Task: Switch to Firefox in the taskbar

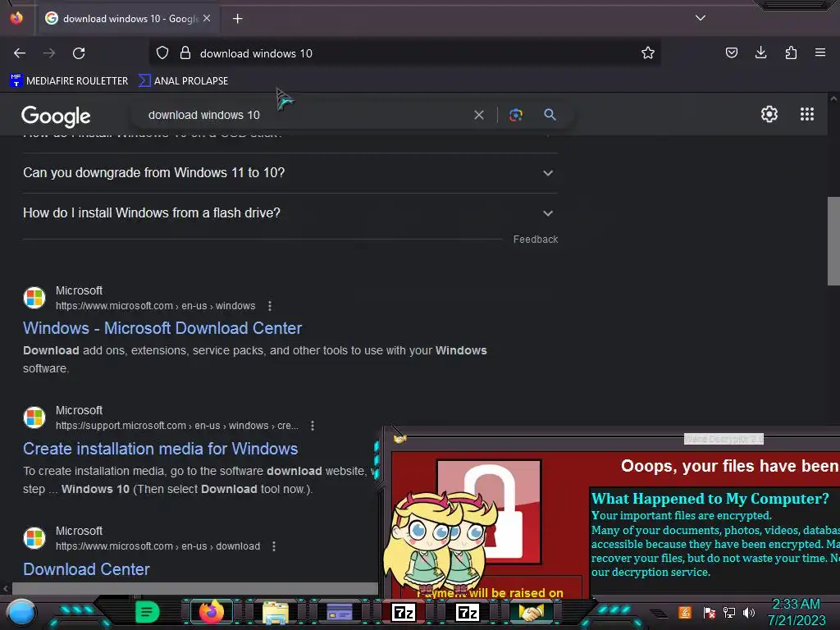Action: [x=211, y=612]
